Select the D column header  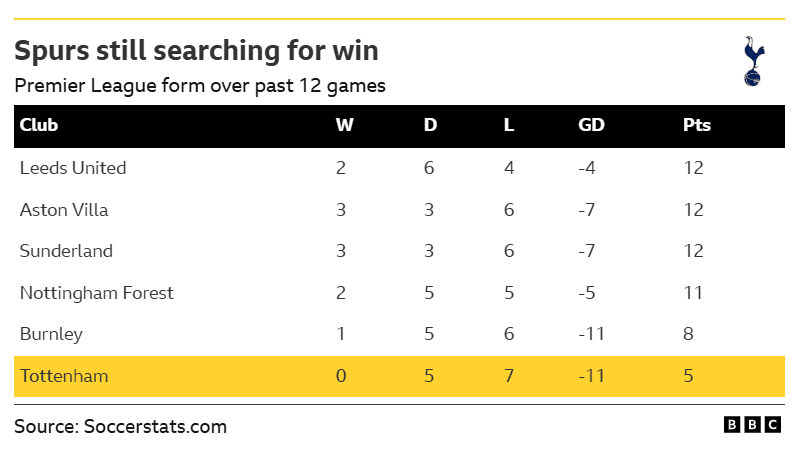tap(430, 126)
